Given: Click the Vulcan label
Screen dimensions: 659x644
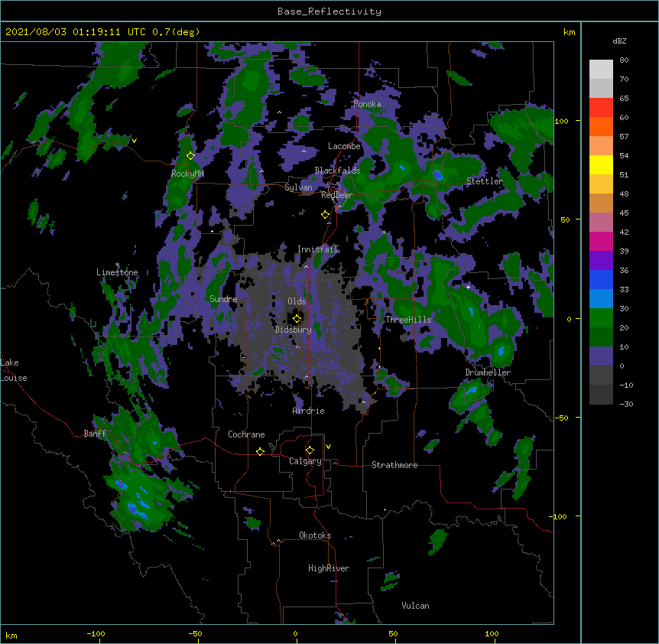Looking at the screenshot, I should 415,606.
